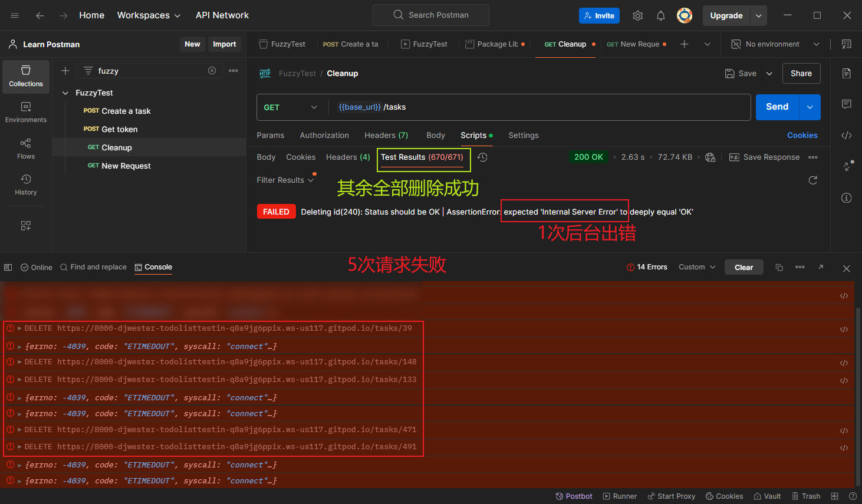
Task: Open console panel in new window
Action: [x=821, y=268]
